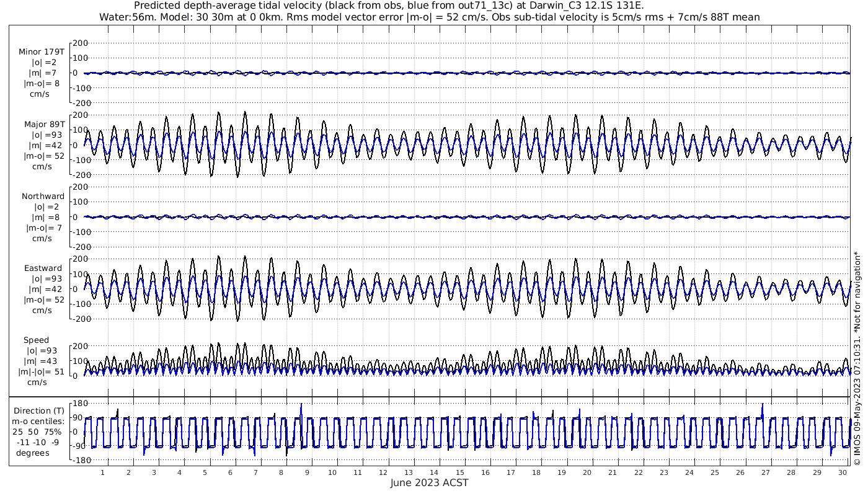Screen dimensions: 868x496
Task: Click the "-90" tick on the Direction axis
Action: pos(78,446)
